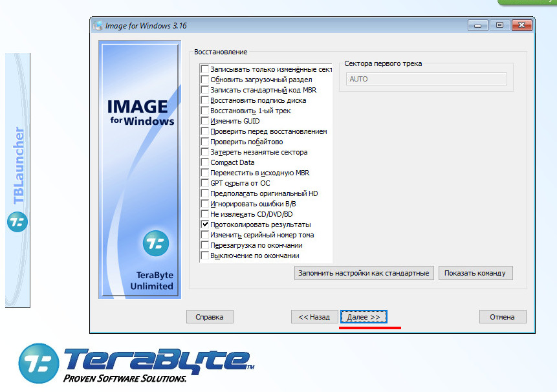This screenshot has width=557, height=392.
Task: Enable "Восстановить подпись диска" checkbox
Action: point(205,100)
